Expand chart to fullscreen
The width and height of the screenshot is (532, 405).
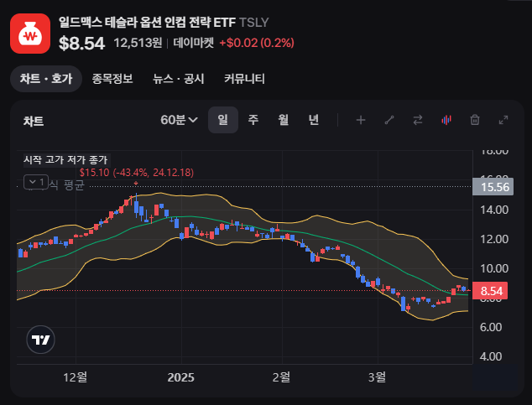503,120
